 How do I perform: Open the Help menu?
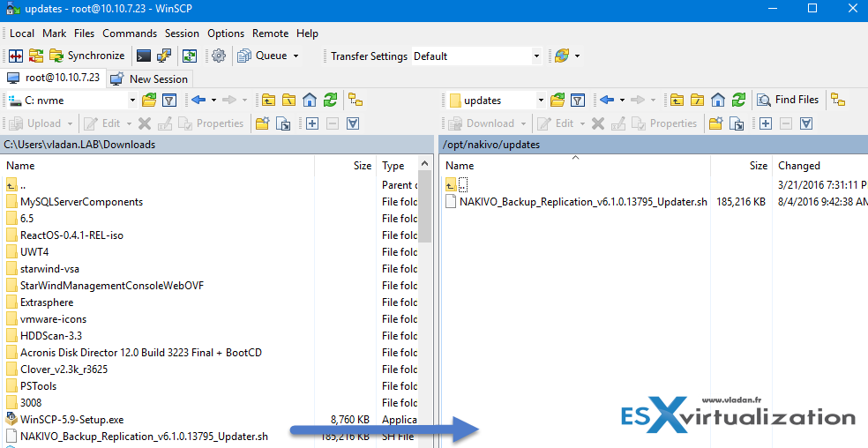(307, 34)
